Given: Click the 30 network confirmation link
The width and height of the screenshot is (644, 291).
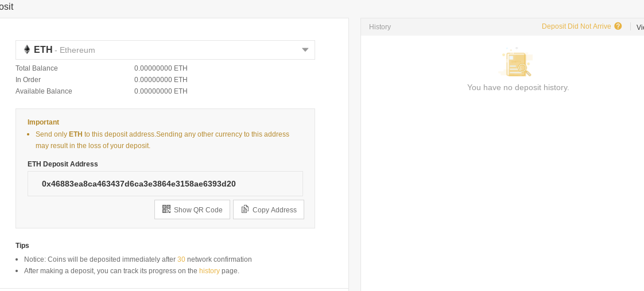Looking at the screenshot, I should pyautogui.click(x=181, y=259).
